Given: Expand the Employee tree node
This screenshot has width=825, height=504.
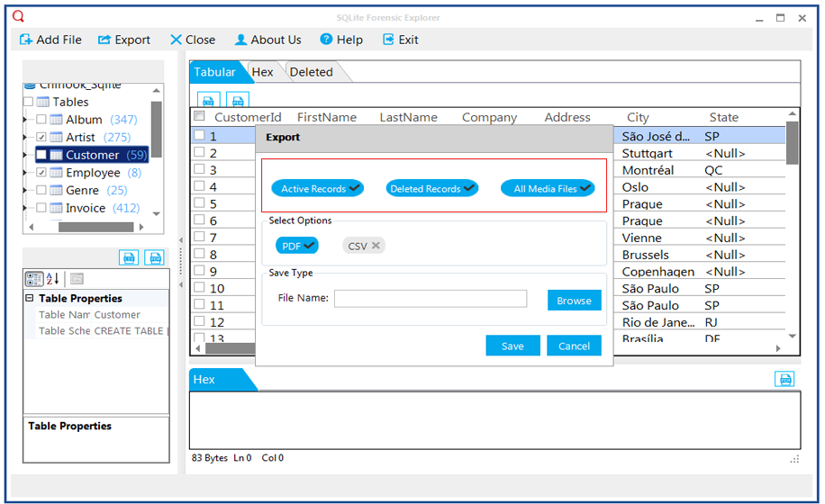Looking at the screenshot, I should (25, 173).
